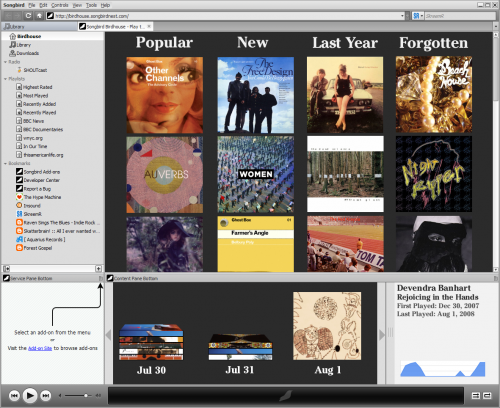Click the Play button in player controls
Image resolution: width=500 pixels, height=408 pixels.
point(30,396)
